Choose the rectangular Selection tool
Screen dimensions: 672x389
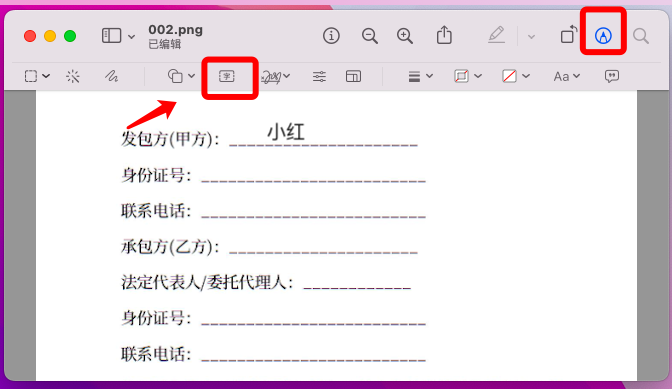point(31,76)
